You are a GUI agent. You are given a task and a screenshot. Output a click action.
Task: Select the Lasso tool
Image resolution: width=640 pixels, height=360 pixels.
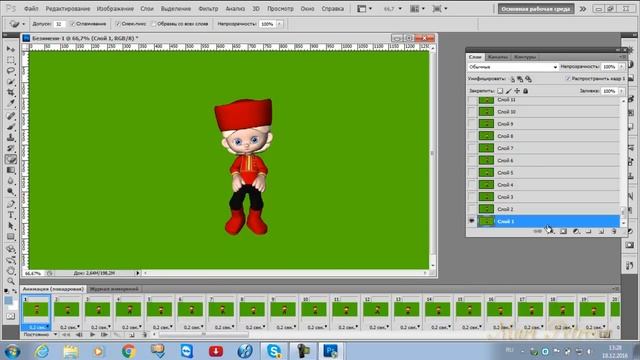(x=11, y=71)
